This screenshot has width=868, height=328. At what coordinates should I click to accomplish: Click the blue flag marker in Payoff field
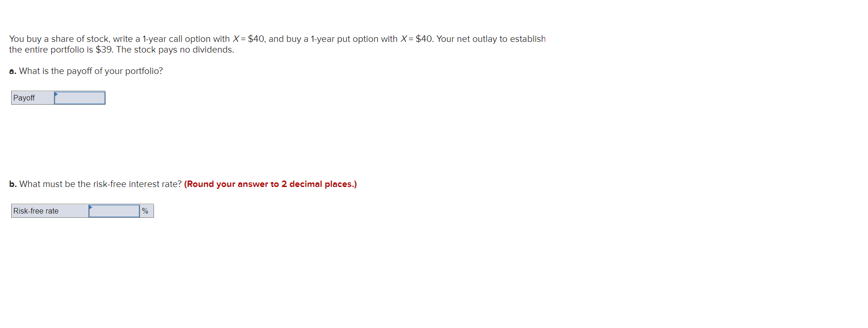pos(55,95)
